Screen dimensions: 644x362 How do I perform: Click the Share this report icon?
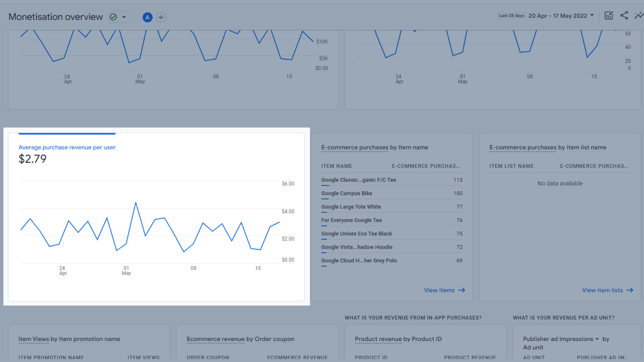[x=624, y=15]
